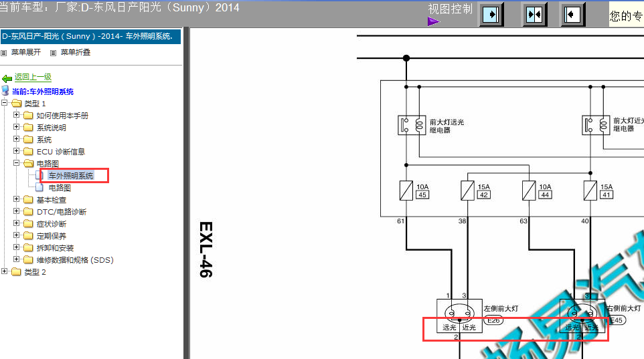Image resolution: width=644 pixels, height=359 pixels.
Task: Click the 视图控制 label
Action: tap(450, 9)
